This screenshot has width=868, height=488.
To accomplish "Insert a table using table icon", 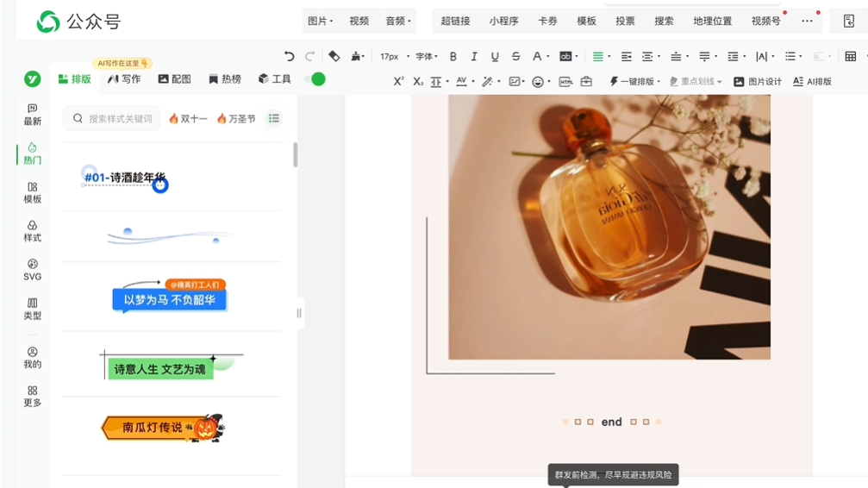I will (850, 57).
